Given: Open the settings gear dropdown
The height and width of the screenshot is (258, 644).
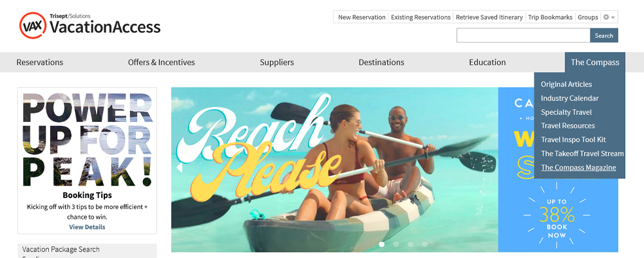Looking at the screenshot, I should tap(609, 17).
